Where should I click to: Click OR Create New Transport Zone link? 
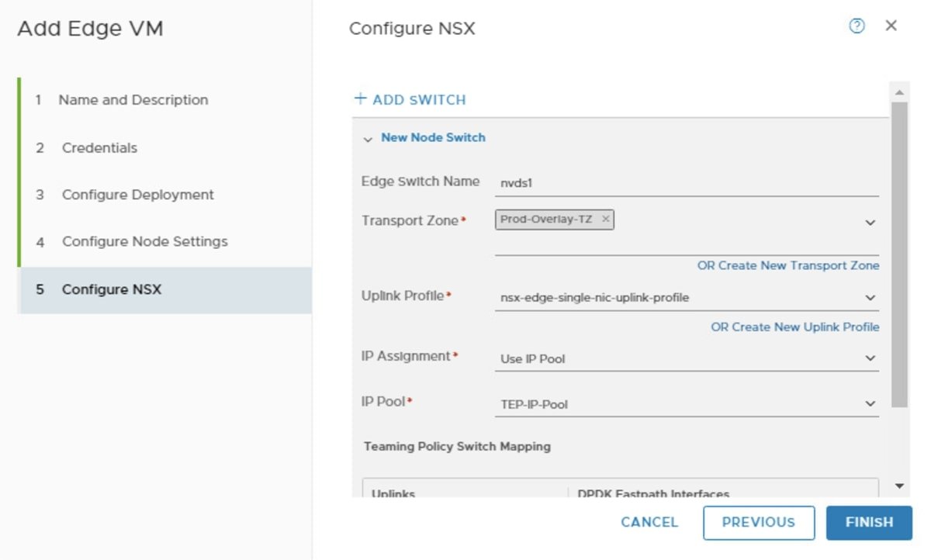(787, 265)
